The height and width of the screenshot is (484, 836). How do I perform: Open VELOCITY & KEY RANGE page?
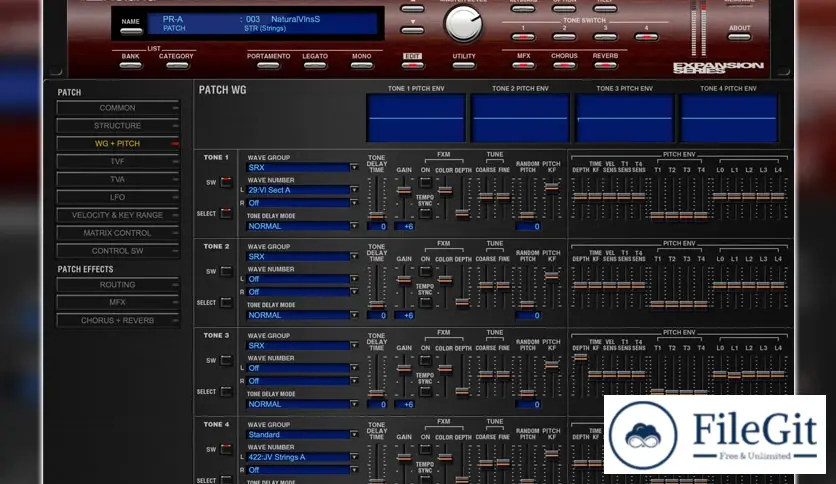tap(118, 215)
